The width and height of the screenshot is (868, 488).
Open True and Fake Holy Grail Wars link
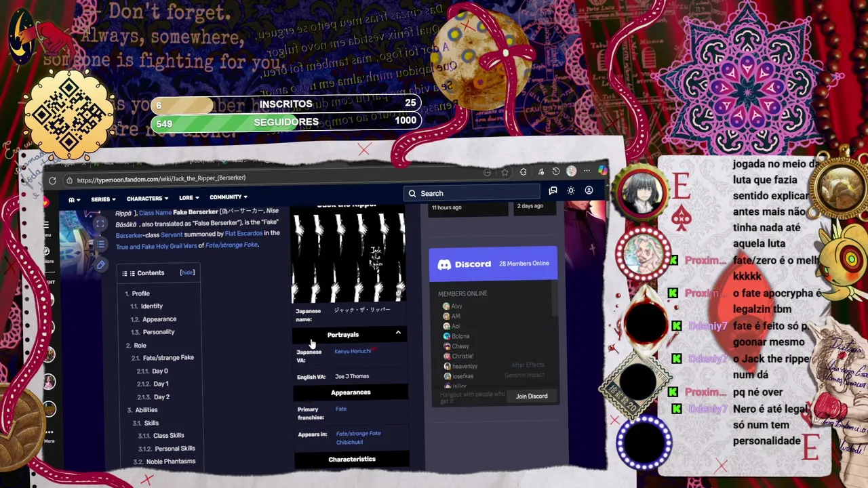coord(155,247)
